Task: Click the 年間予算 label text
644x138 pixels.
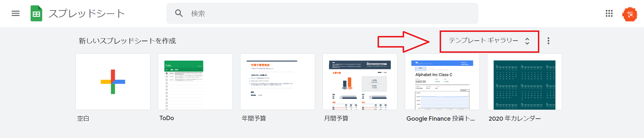Action: [254, 118]
